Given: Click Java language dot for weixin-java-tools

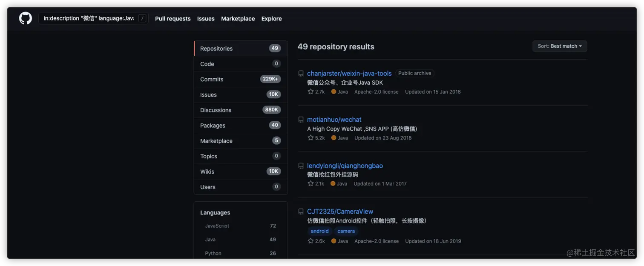Looking at the screenshot, I should coord(334,92).
